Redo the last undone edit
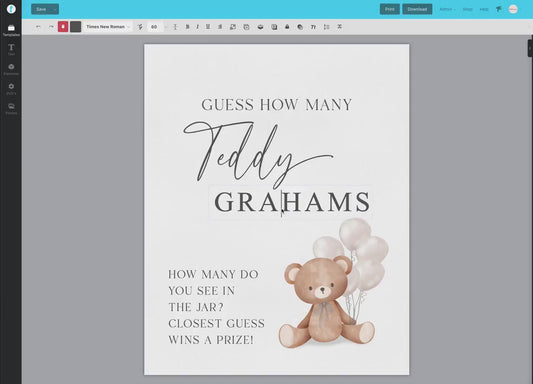 (51, 27)
